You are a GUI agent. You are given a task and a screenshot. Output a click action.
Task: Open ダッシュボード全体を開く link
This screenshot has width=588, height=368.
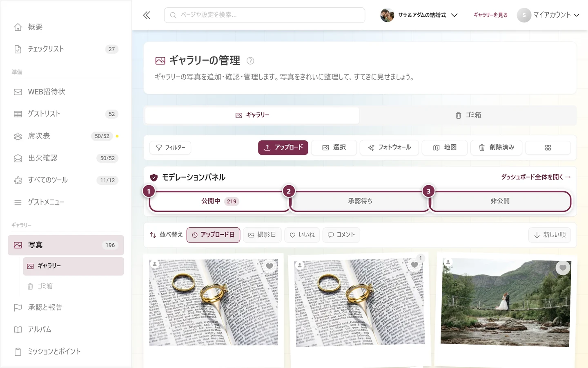pyautogui.click(x=536, y=177)
